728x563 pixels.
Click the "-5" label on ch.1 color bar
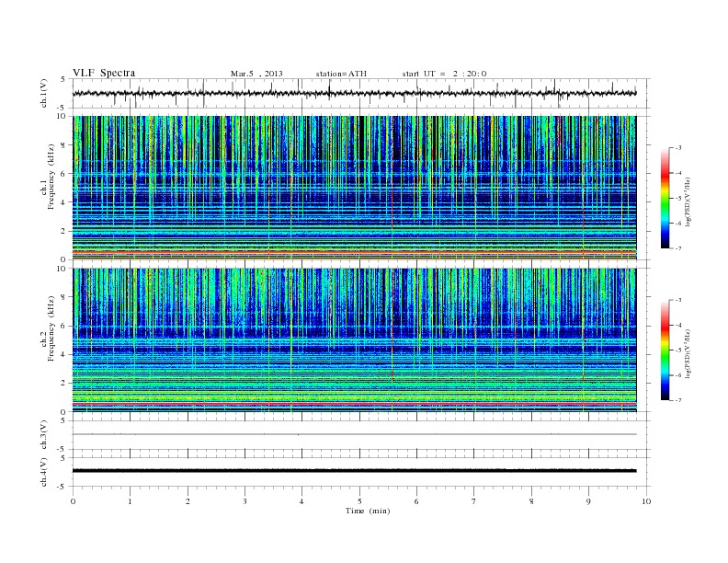coord(678,199)
